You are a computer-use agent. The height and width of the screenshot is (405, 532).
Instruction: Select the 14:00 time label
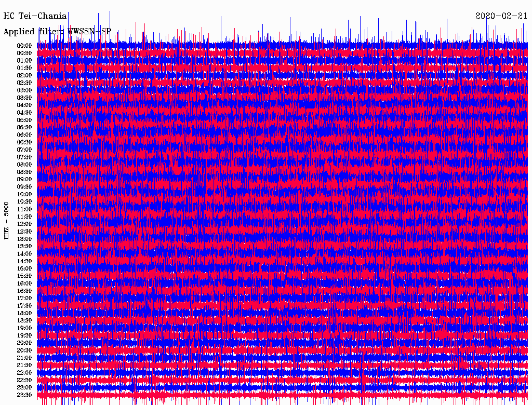[24, 254]
